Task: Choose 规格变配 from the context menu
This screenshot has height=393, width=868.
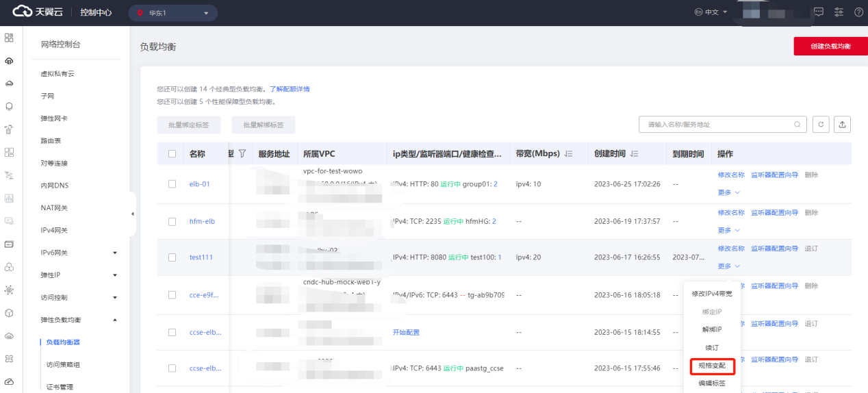Action: point(711,366)
